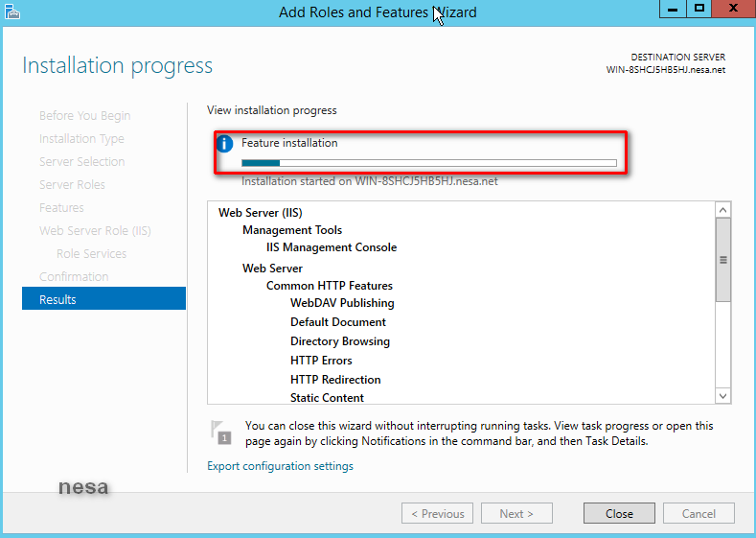Click Common HTTP Features in the list
The image size is (756, 538).
coord(330,286)
